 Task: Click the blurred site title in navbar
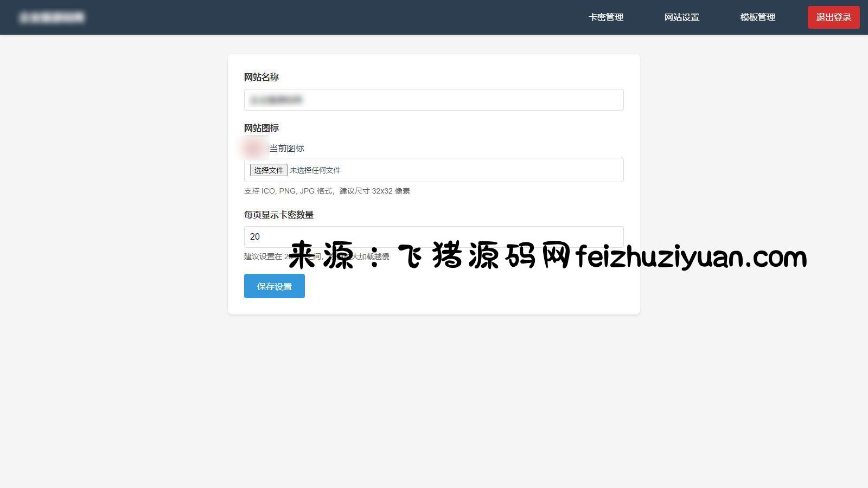[52, 17]
